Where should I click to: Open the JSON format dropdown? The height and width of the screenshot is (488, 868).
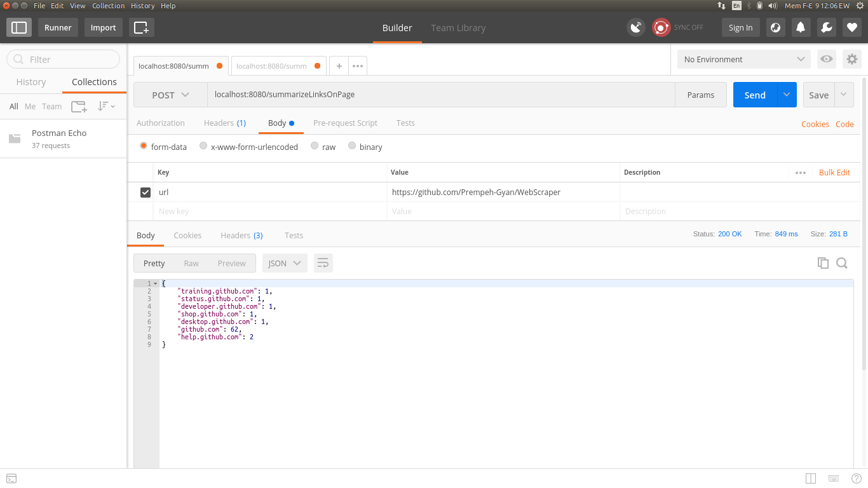coord(285,263)
